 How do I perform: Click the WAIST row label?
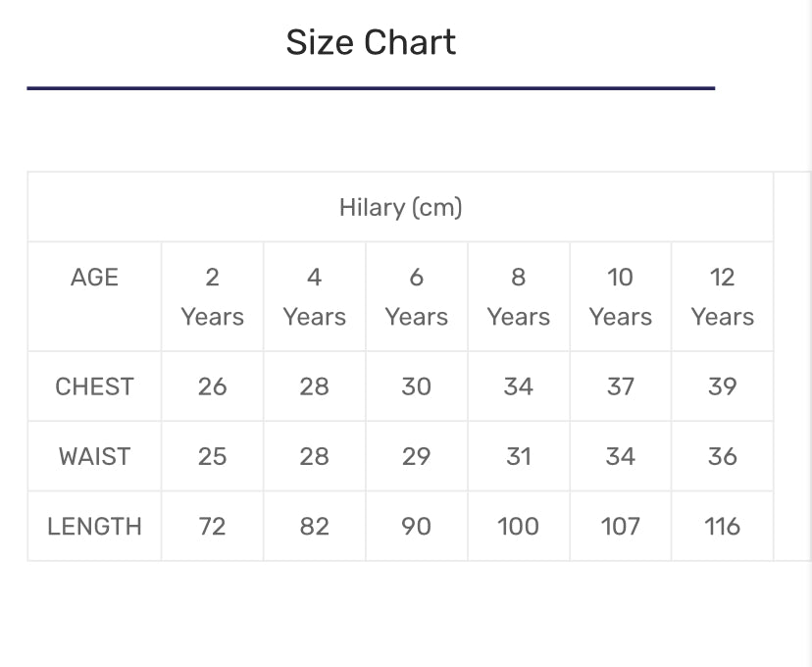94,456
